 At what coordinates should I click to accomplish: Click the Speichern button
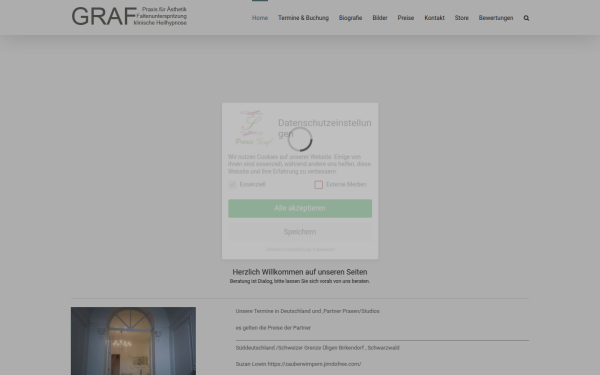pos(300,232)
